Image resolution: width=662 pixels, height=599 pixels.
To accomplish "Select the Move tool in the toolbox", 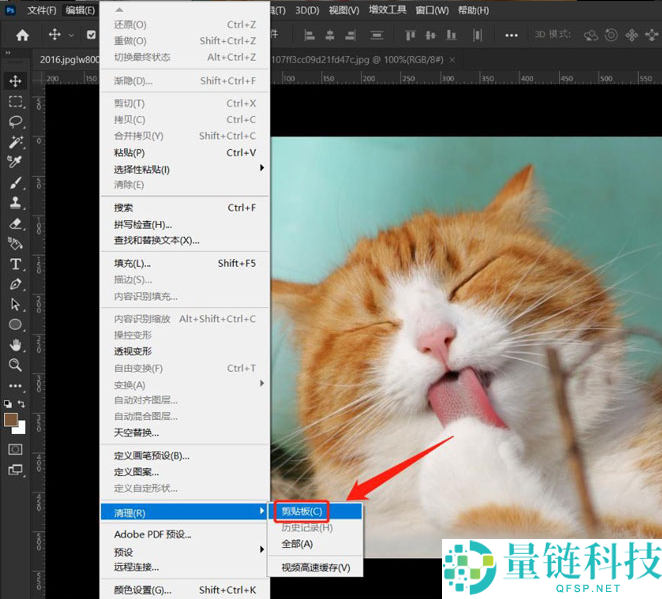I will click(15, 81).
